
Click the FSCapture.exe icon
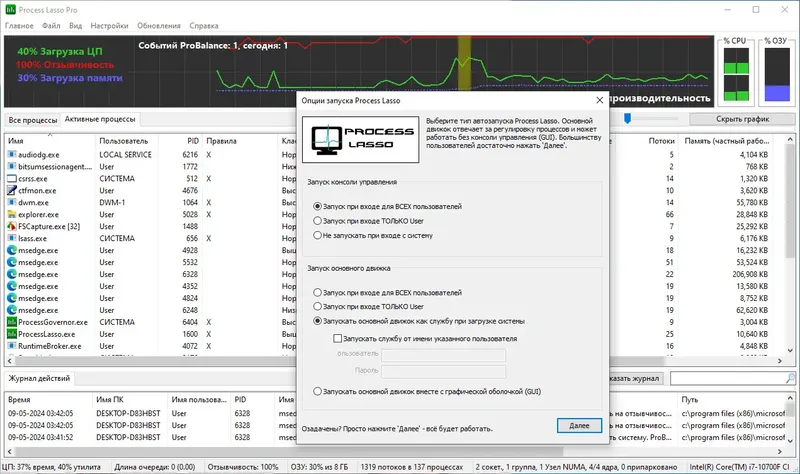12,226
